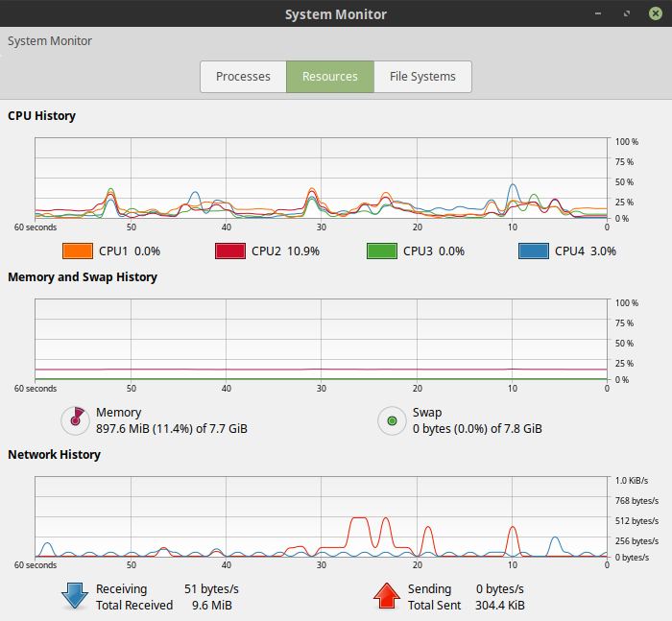The height and width of the screenshot is (621, 672).
Task: Click the Memory and Swap History graph
Action: click(322, 339)
